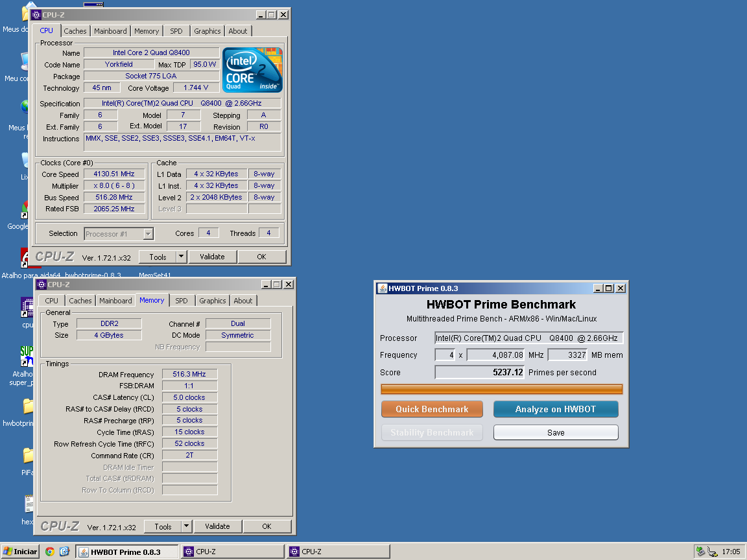
Task: Click the Code Name value Yorkfield
Action: [x=119, y=64]
